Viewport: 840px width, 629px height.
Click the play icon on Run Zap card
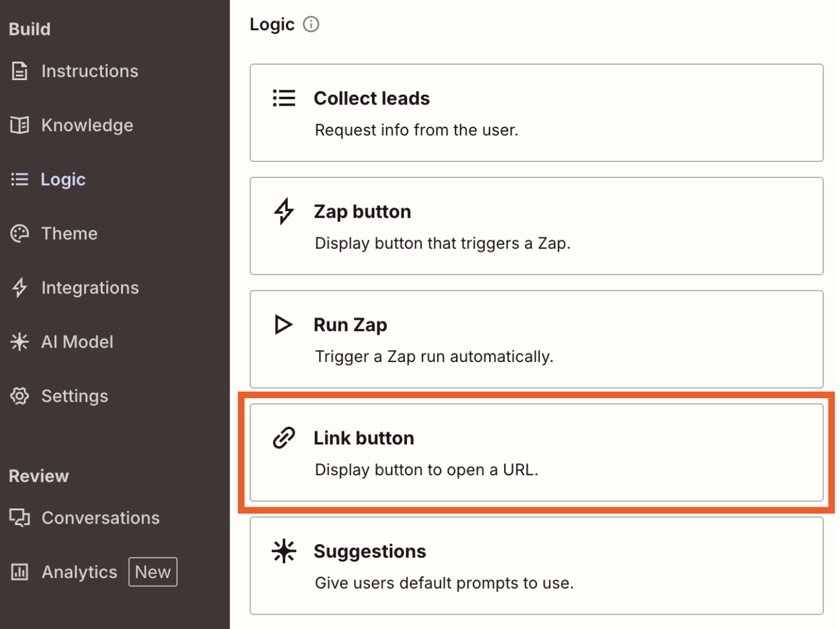click(x=284, y=325)
